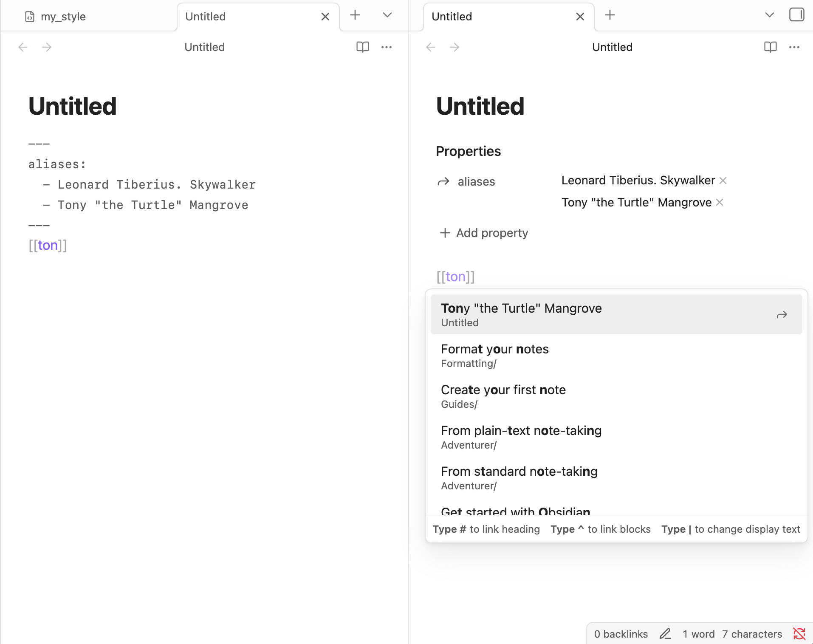Navigate back in right pane

tap(431, 47)
